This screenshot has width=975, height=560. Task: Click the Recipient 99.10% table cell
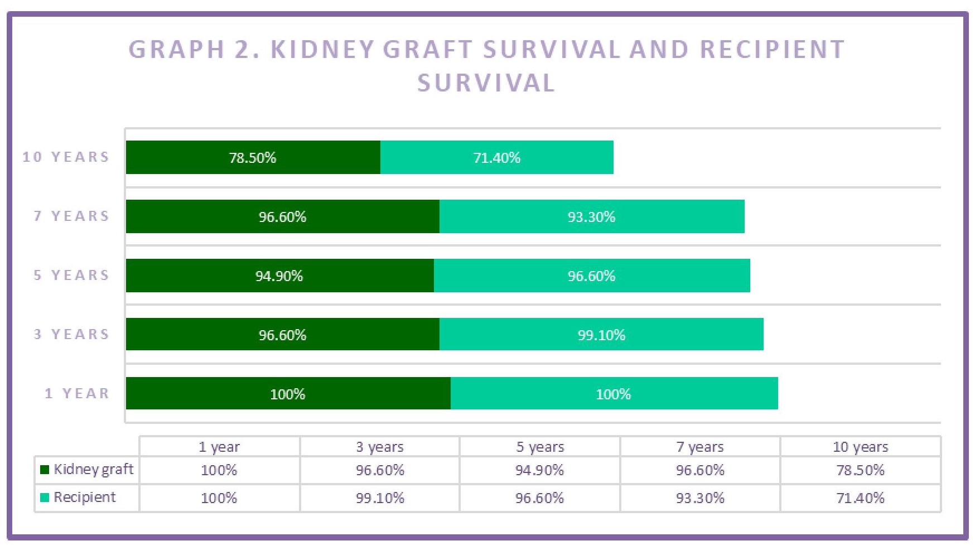[380, 498]
